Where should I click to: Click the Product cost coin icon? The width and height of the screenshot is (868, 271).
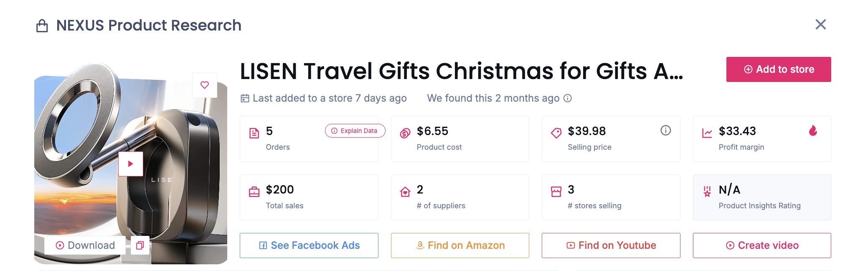[405, 133]
